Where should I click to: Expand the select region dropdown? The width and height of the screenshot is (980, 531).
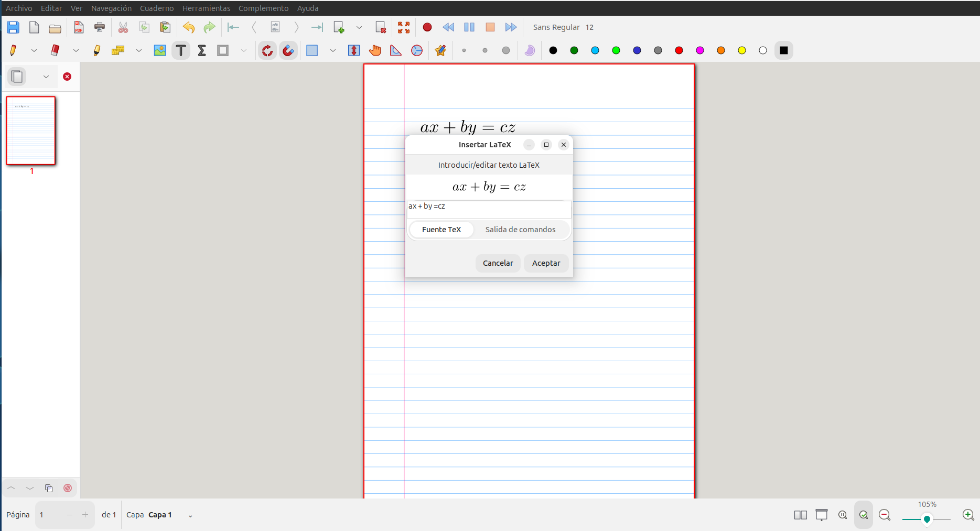[x=333, y=50]
